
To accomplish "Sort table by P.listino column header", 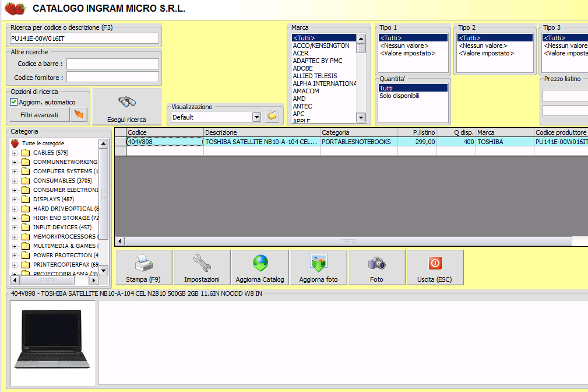I will pos(417,132).
